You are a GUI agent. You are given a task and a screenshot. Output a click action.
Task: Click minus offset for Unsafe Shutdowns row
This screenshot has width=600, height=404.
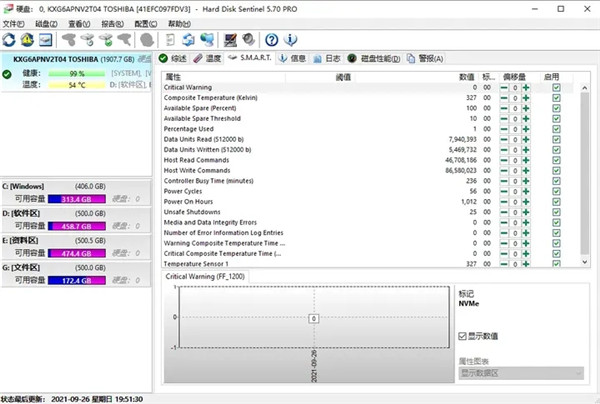(x=504, y=212)
